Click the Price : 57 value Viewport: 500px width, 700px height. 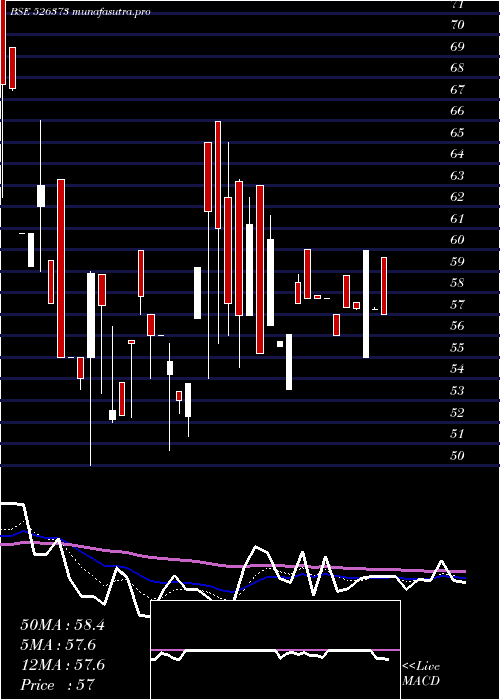58,685
